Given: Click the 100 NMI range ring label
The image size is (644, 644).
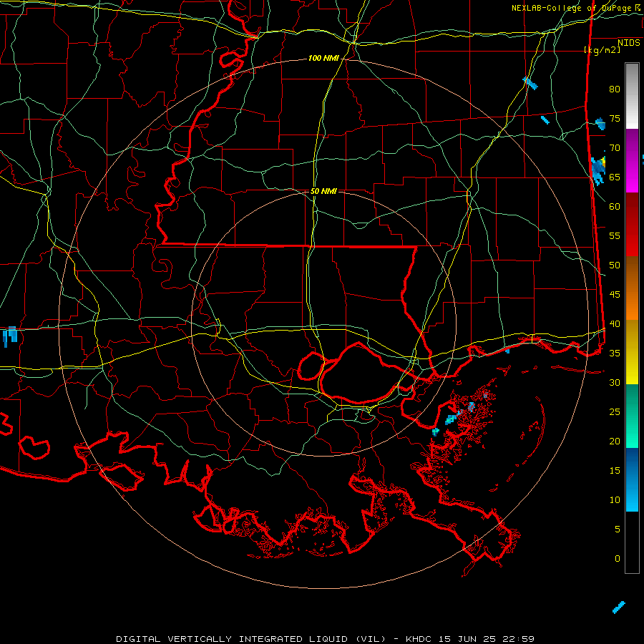Looking at the screenshot, I should tap(323, 58).
